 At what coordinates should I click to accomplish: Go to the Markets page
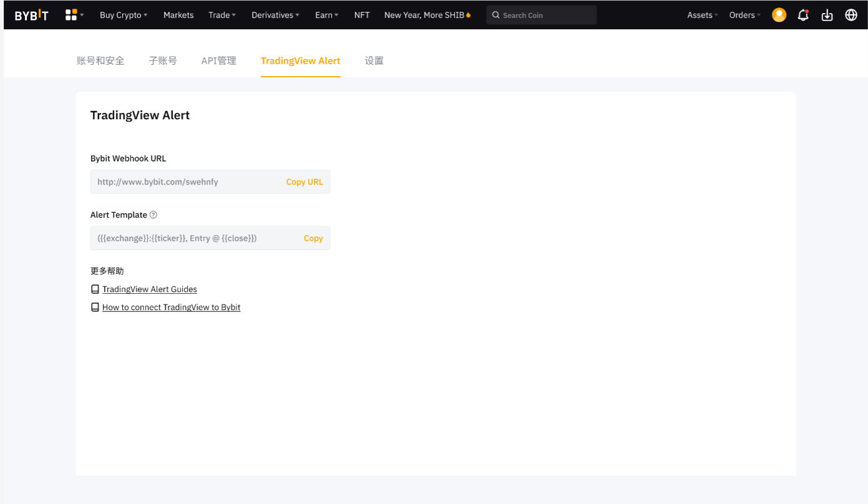point(178,15)
